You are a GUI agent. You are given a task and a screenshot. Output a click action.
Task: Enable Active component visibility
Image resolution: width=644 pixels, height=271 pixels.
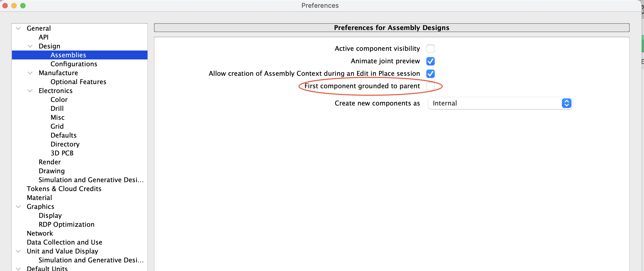point(431,48)
